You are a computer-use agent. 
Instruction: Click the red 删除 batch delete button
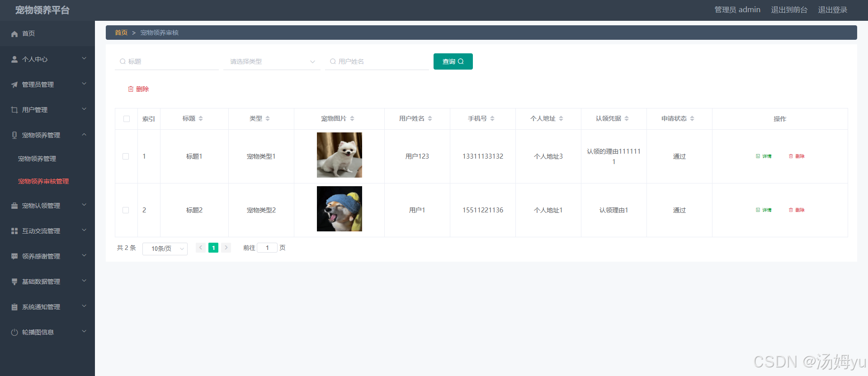[138, 89]
